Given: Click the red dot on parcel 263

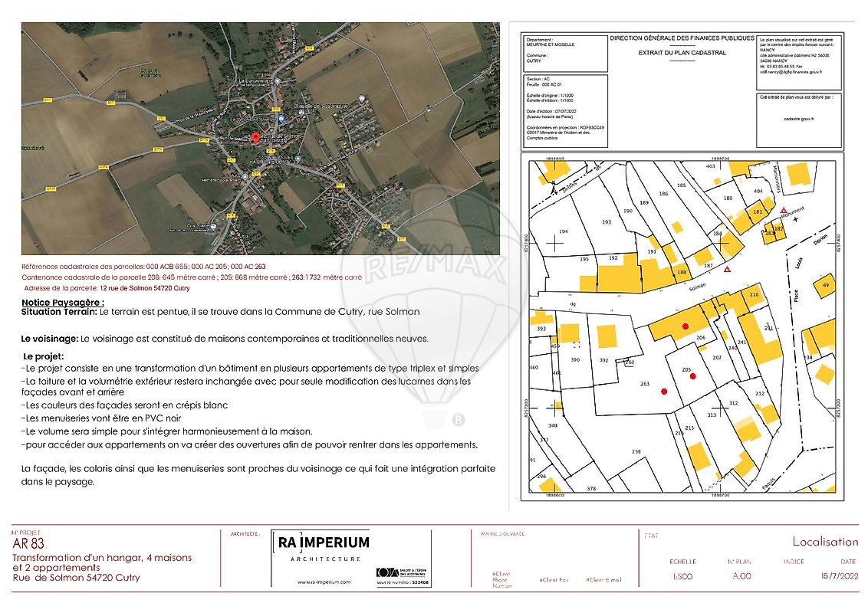Looking at the screenshot, I should click(664, 392).
